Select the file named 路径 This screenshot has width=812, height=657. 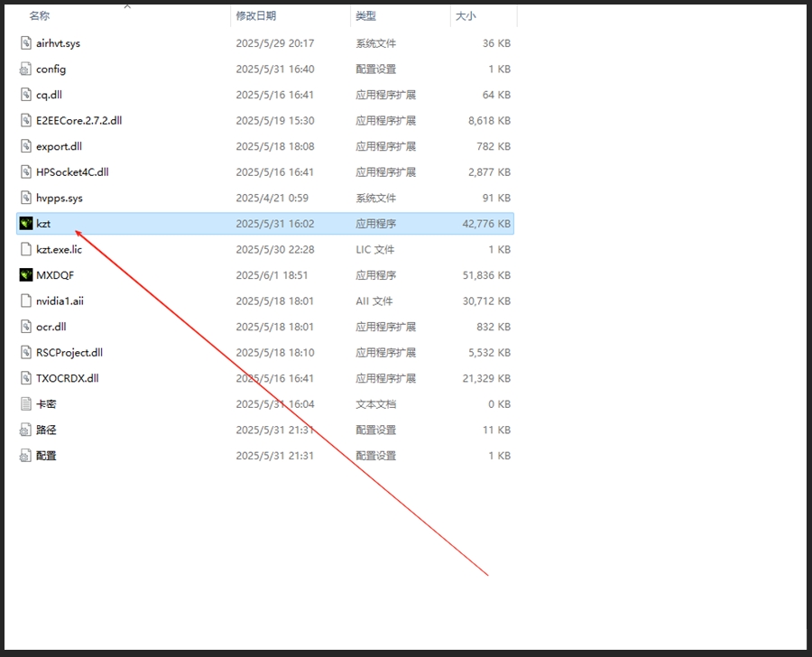(x=46, y=430)
